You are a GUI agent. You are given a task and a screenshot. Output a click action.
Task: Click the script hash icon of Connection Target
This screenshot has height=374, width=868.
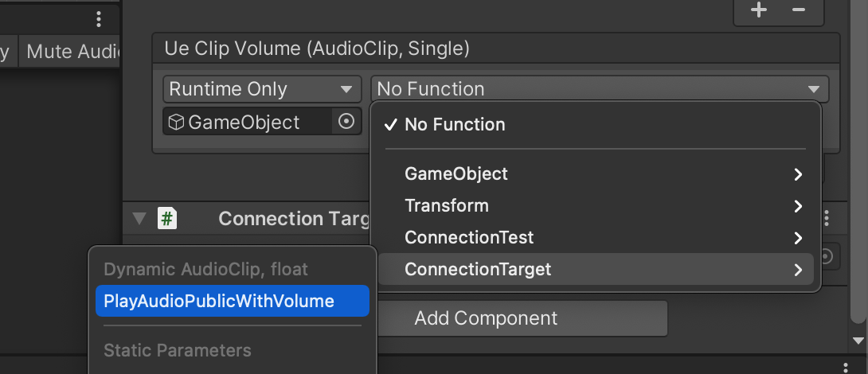tap(167, 219)
